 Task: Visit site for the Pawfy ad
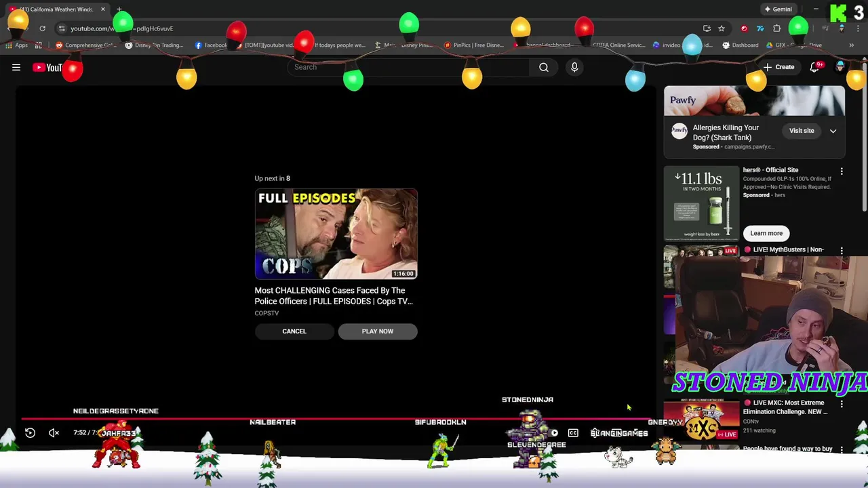click(x=802, y=131)
